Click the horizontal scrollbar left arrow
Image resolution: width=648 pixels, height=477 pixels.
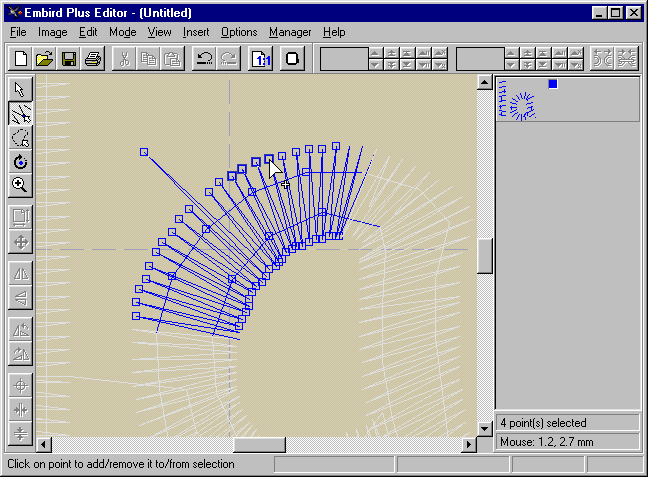click(x=43, y=444)
